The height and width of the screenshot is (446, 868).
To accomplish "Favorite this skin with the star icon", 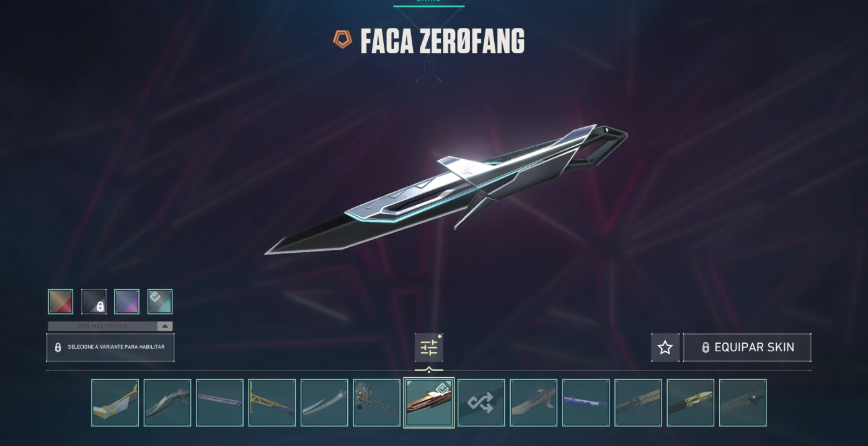I will (665, 348).
